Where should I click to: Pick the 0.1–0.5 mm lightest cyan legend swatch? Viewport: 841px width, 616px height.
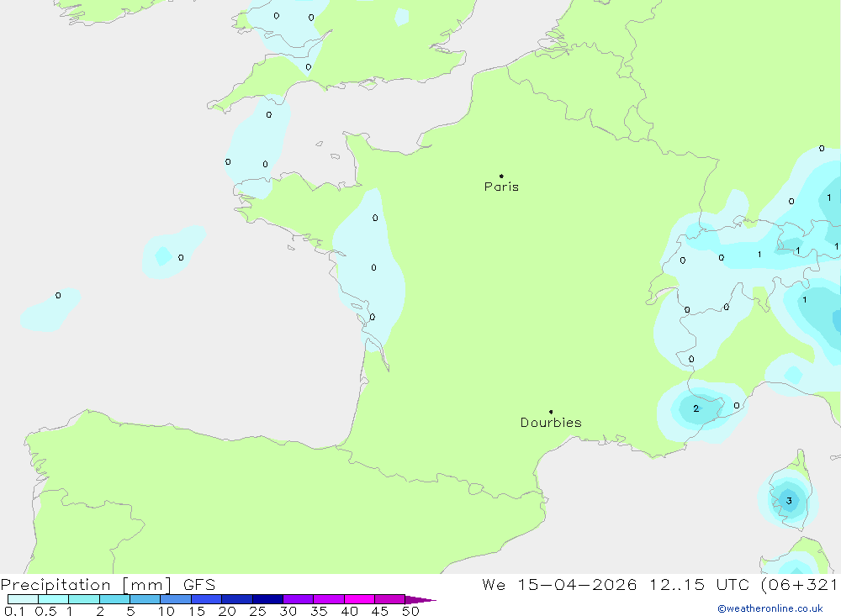coord(23,599)
